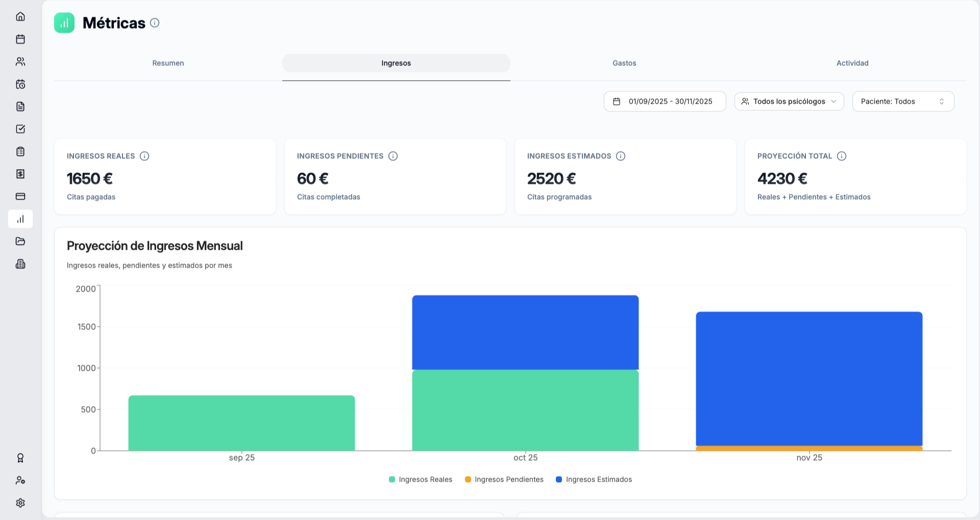The width and height of the screenshot is (980, 520).
Task: Switch to the Resumen tab
Action: [168, 63]
